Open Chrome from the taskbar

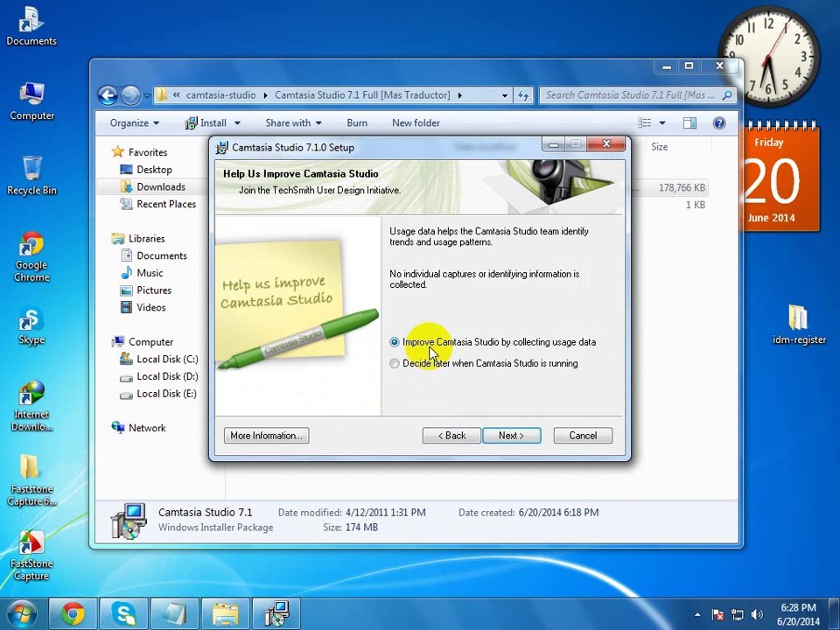(73, 614)
